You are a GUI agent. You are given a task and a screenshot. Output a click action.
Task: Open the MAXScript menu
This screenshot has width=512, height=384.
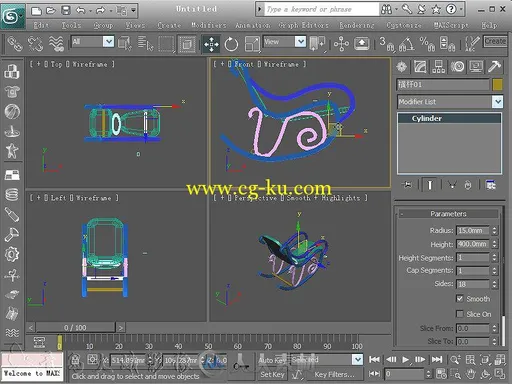point(451,25)
